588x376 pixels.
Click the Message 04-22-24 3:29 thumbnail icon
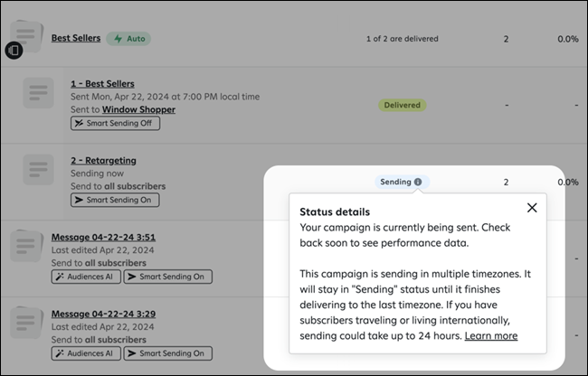[26, 323]
